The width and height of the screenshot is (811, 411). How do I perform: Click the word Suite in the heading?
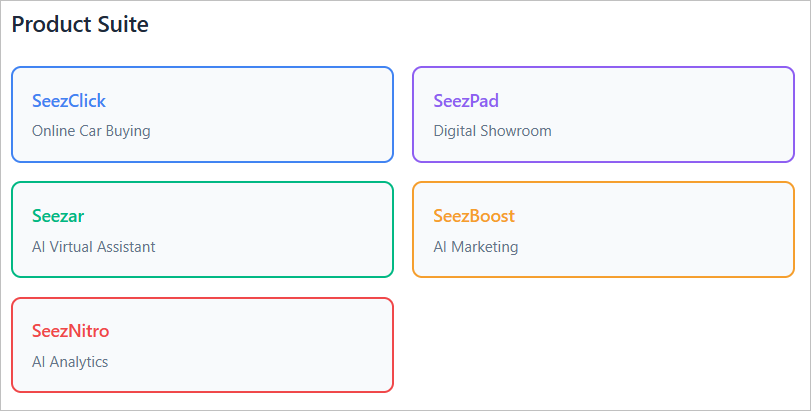(x=123, y=25)
